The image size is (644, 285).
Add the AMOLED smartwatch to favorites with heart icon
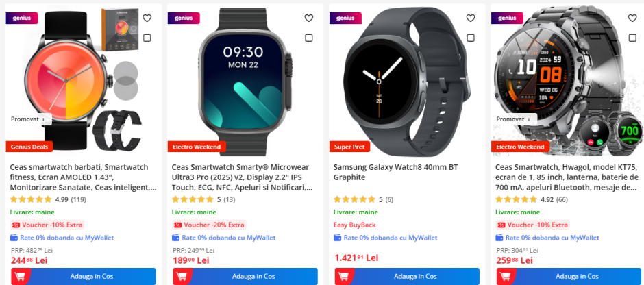pyautogui.click(x=147, y=18)
